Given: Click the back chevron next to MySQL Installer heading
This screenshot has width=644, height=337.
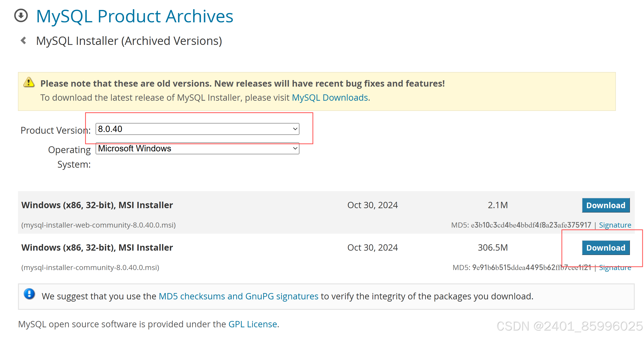Looking at the screenshot, I should 24,41.
